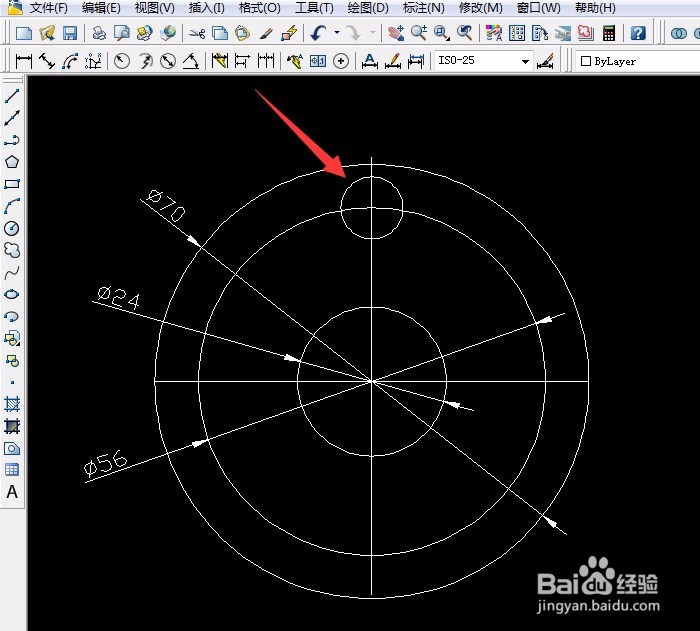Select the Line draw tool
Image resolution: width=700 pixels, height=631 pixels.
12,96
